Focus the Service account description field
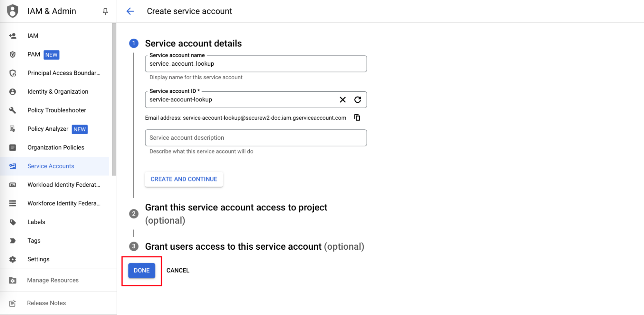 pyautogui.click(x=255, y=138)
